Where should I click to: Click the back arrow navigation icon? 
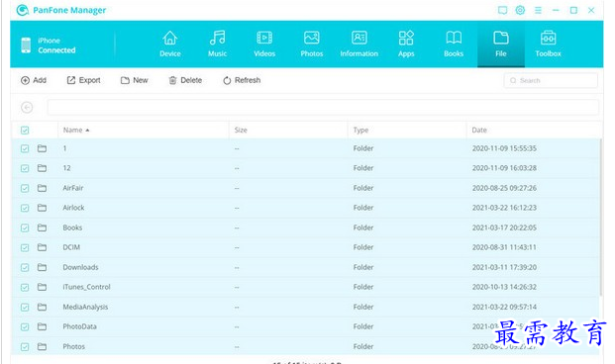27,108
